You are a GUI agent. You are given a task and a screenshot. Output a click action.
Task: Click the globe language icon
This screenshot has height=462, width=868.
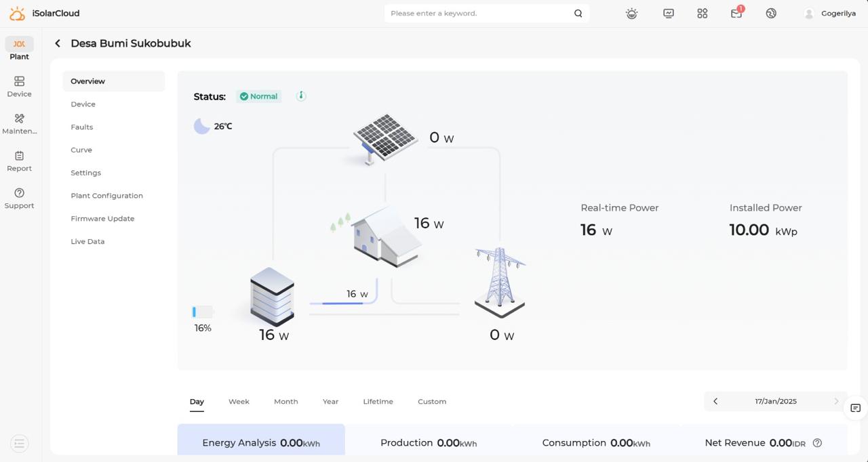point(771,14)
